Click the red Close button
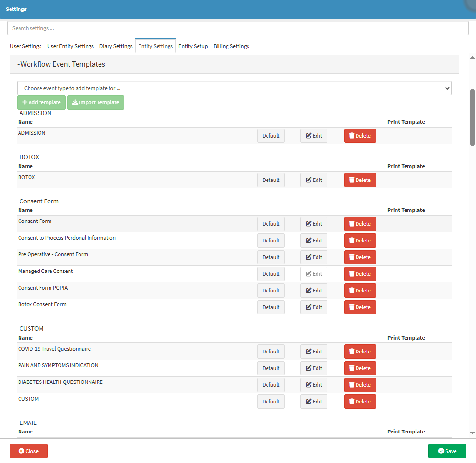 pyautogui.click(x=29, y=451)
